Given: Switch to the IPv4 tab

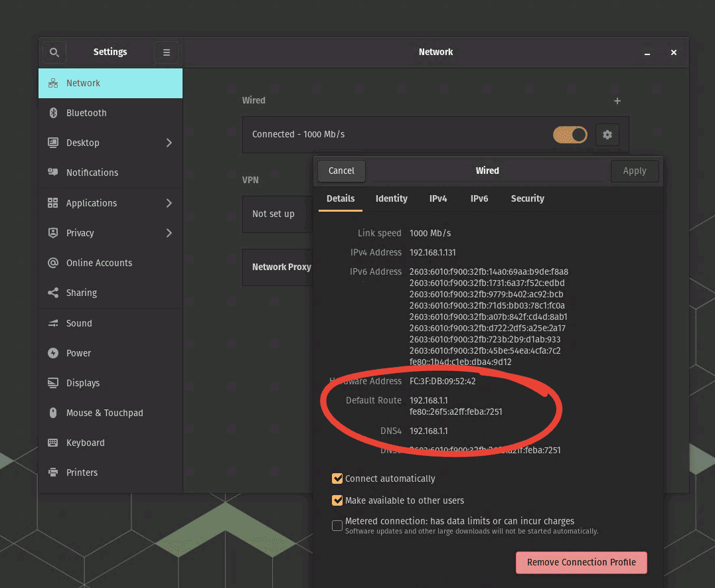Looking at the screenshot, I should 438,198.
